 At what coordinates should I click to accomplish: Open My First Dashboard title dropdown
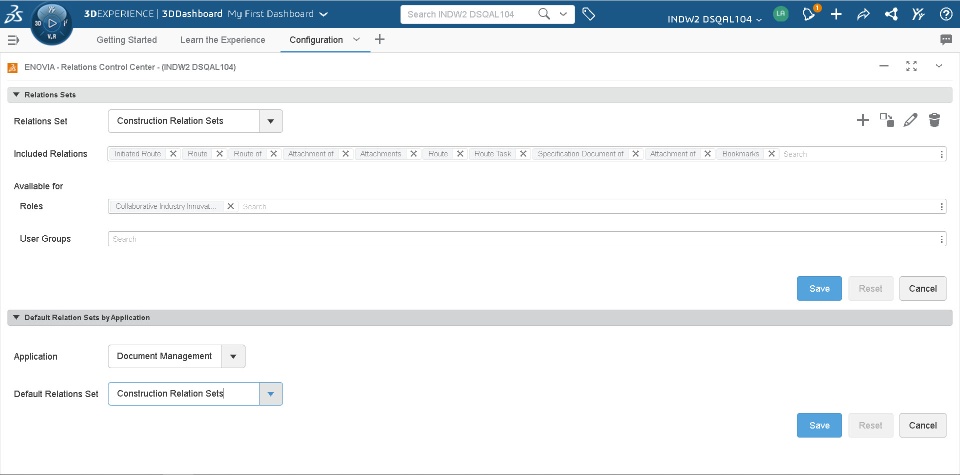[x=324, y=14]
